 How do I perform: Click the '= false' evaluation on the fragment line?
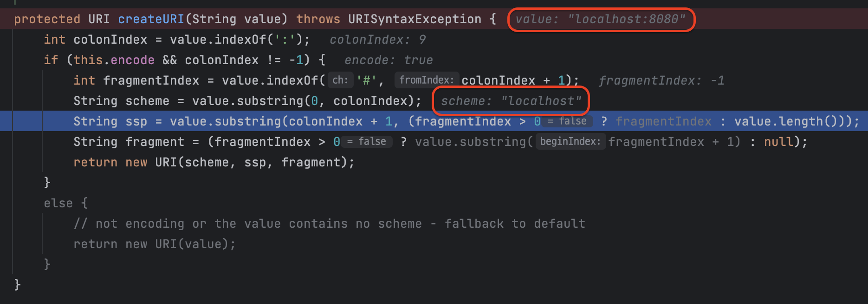367,141
